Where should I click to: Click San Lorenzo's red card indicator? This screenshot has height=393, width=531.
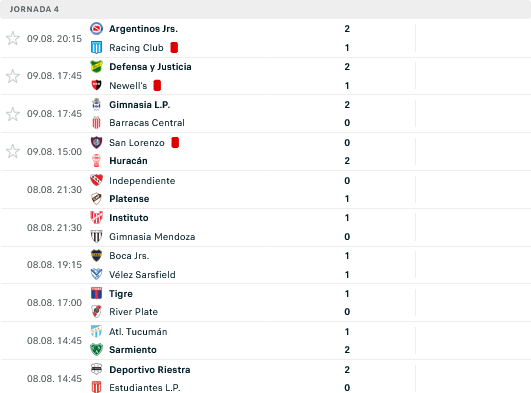pos(175,143)
